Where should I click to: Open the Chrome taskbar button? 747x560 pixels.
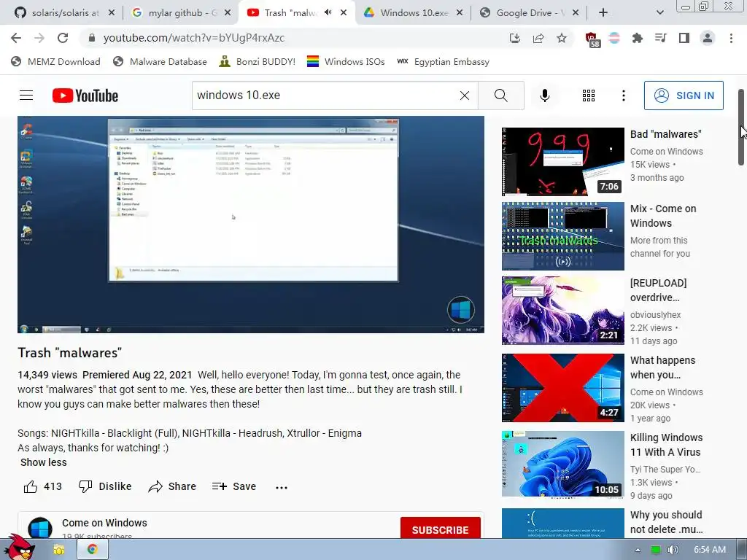coord(93,550)
